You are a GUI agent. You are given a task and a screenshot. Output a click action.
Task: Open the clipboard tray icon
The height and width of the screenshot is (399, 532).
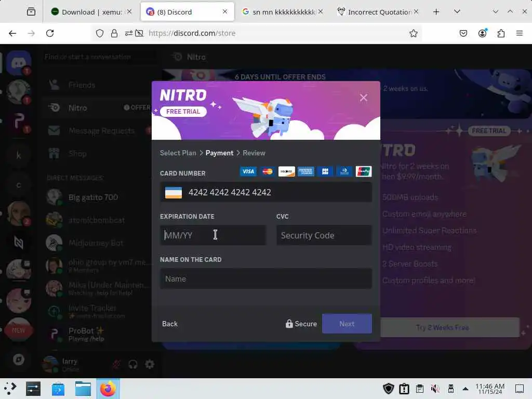pyautogui.click(x=420, y=389)
